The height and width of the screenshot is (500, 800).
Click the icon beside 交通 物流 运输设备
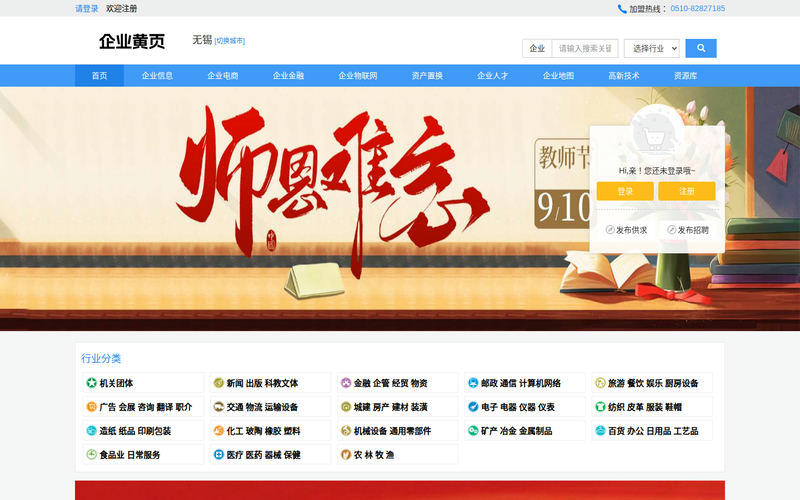(x=218, y=407)
